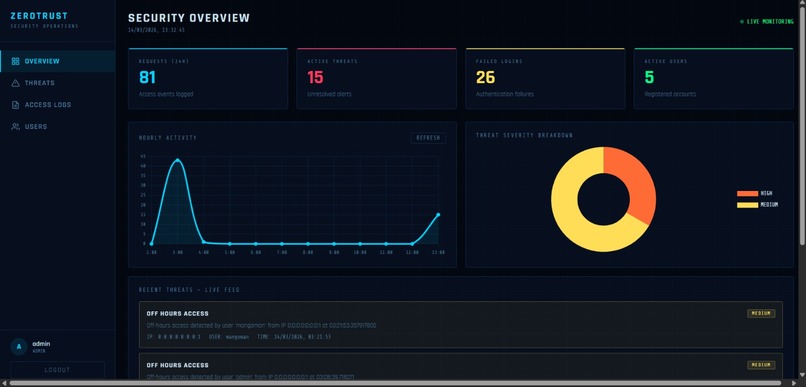Click the 'Threat Severity Breakdown' heading
This screenshot has width=806, height=387.
click(x=524, y=136)
